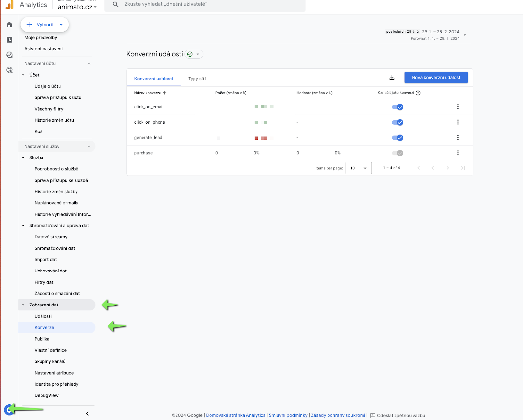Screen dimensions: 523x420
Task: Collapse the Nastavení účtu section
Action: coord(89,63)
